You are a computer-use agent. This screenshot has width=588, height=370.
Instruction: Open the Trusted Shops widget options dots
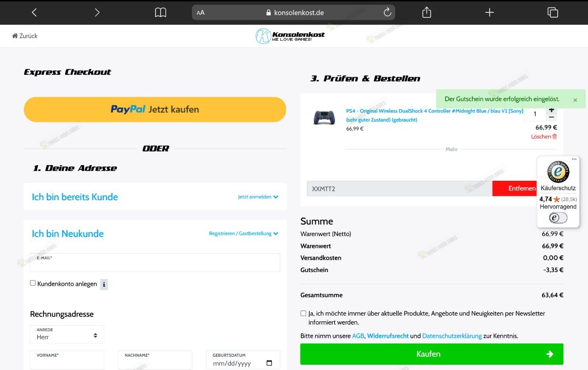pos(574,159)
